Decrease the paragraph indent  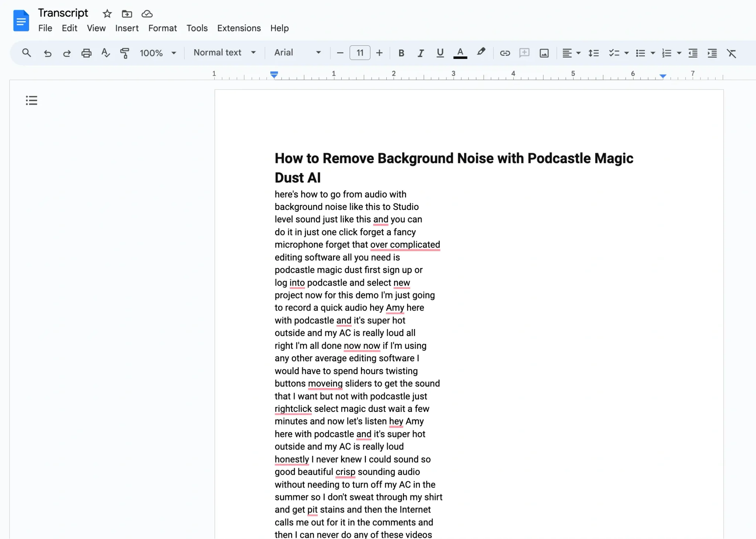[693, 53]
